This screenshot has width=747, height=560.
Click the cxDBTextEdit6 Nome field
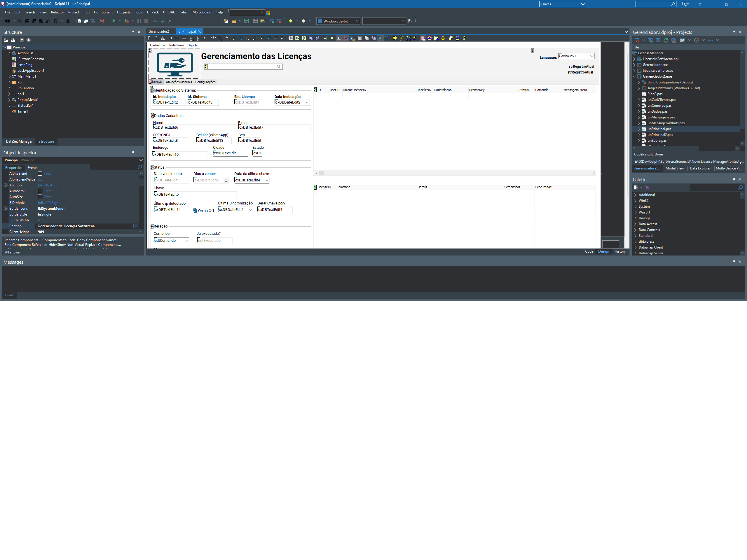coord(195,127)
